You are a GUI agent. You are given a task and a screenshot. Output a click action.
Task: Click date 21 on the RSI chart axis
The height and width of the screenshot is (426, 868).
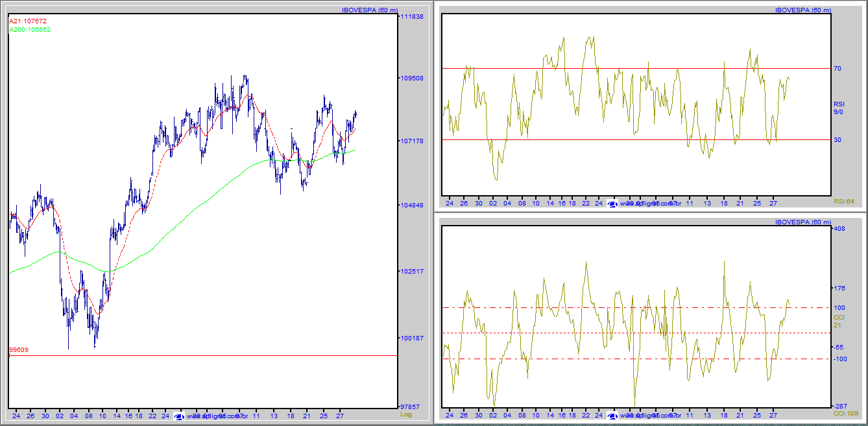tap(740, 203)
